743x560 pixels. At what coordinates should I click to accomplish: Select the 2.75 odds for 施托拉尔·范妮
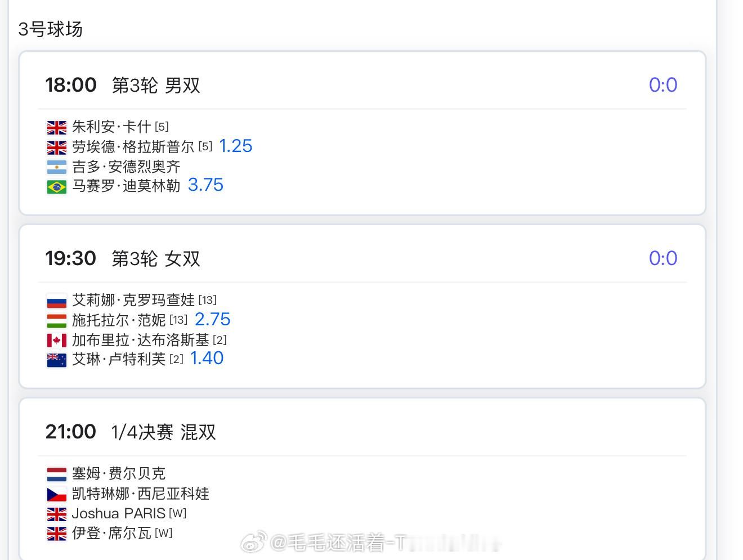[x=212, y=320]
